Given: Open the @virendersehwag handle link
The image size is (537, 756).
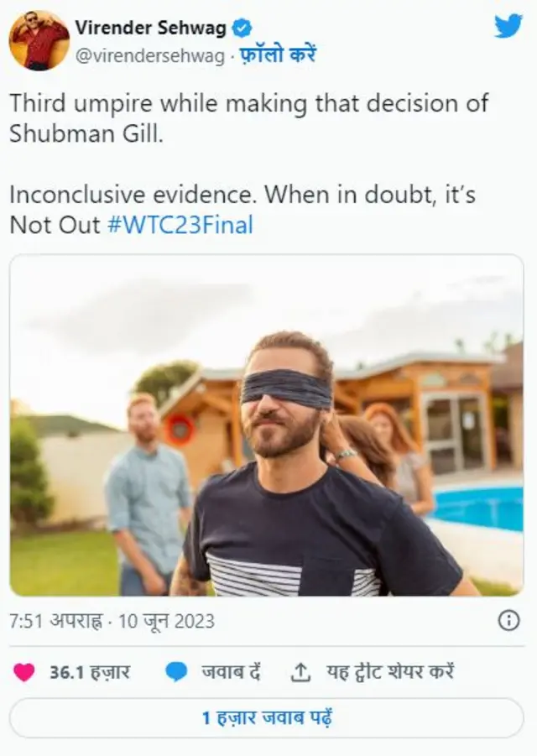Looking at the screenshot, I should click(x=150, y=56).
